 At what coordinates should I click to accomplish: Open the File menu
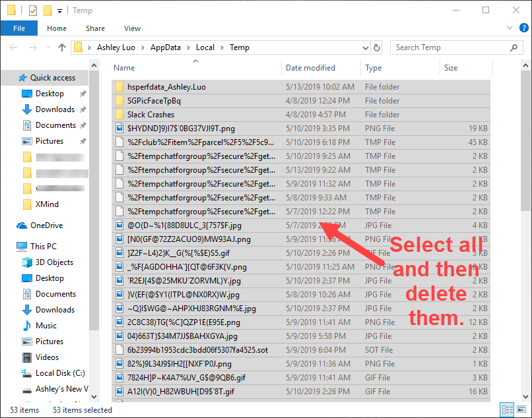coord(18,28)
